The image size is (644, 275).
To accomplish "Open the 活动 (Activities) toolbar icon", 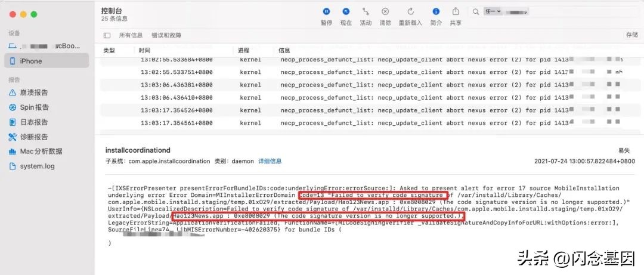I will tap(366, 11).
